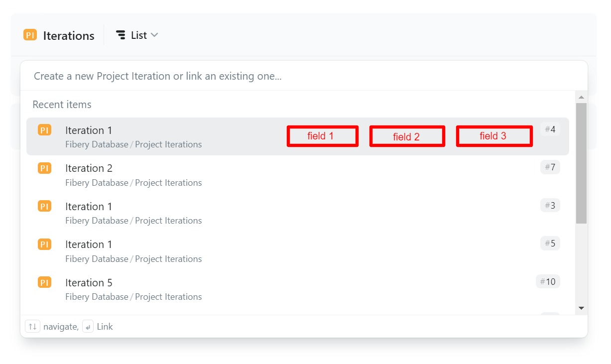Click the scrollbar up arrow

coord(581,97)
